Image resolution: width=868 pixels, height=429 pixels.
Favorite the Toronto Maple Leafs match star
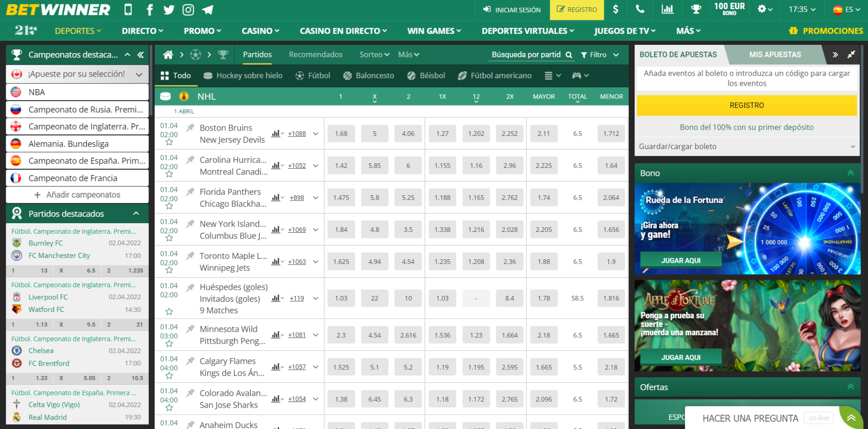click(169, 270)
